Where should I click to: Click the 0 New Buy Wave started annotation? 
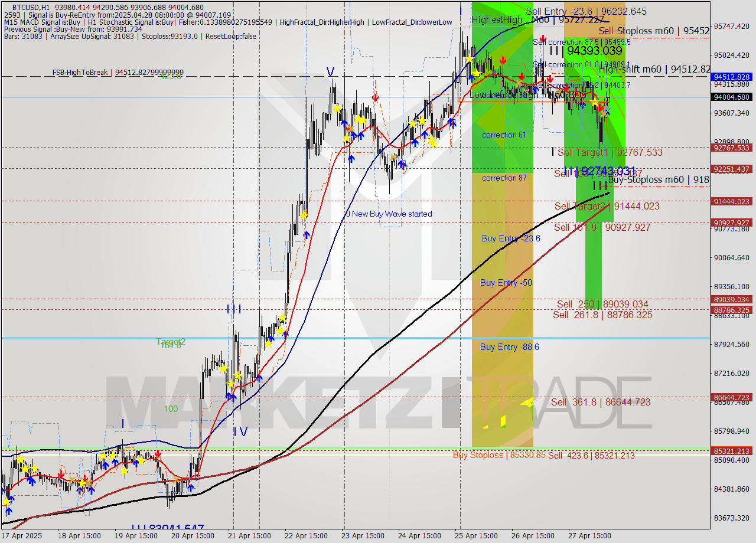coord(389,214)
